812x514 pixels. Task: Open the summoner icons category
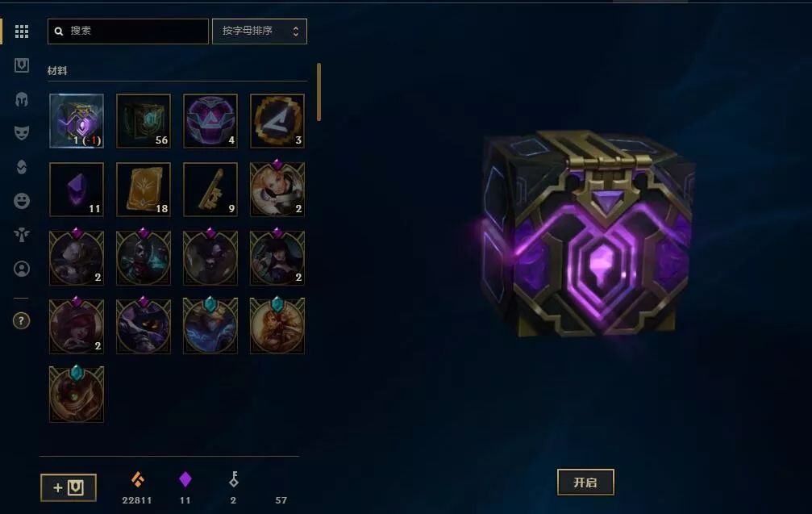[x=22, y=269]
